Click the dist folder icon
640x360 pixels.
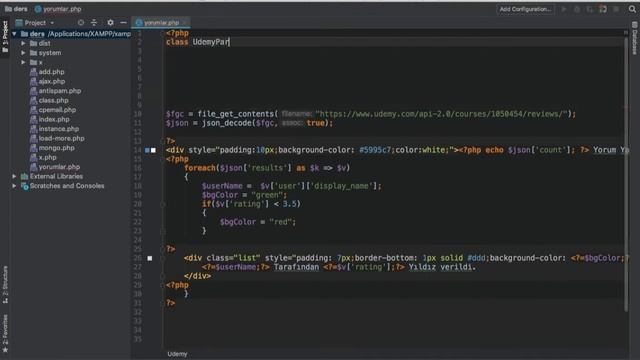[33, 43]
